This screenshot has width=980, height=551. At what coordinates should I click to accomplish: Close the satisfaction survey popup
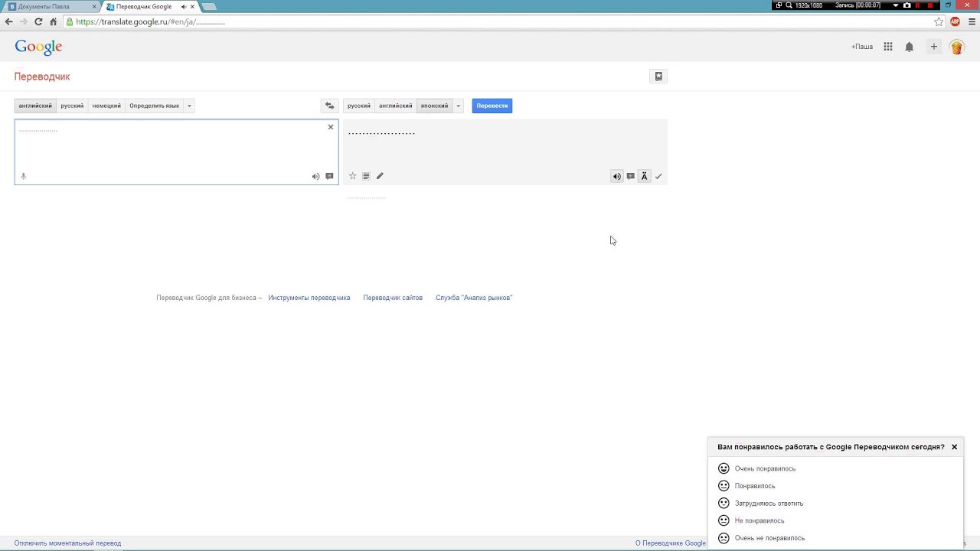pos(954,447)
